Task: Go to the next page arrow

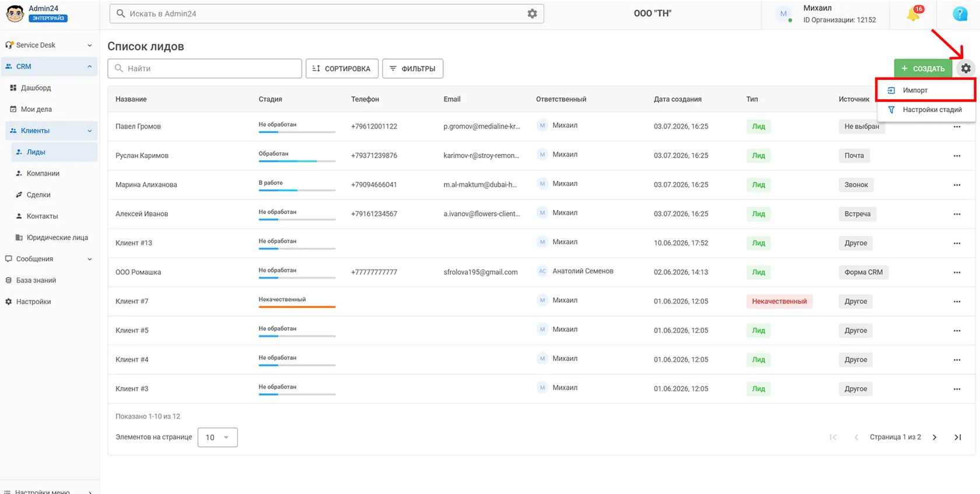Action: tap(935, 437)
